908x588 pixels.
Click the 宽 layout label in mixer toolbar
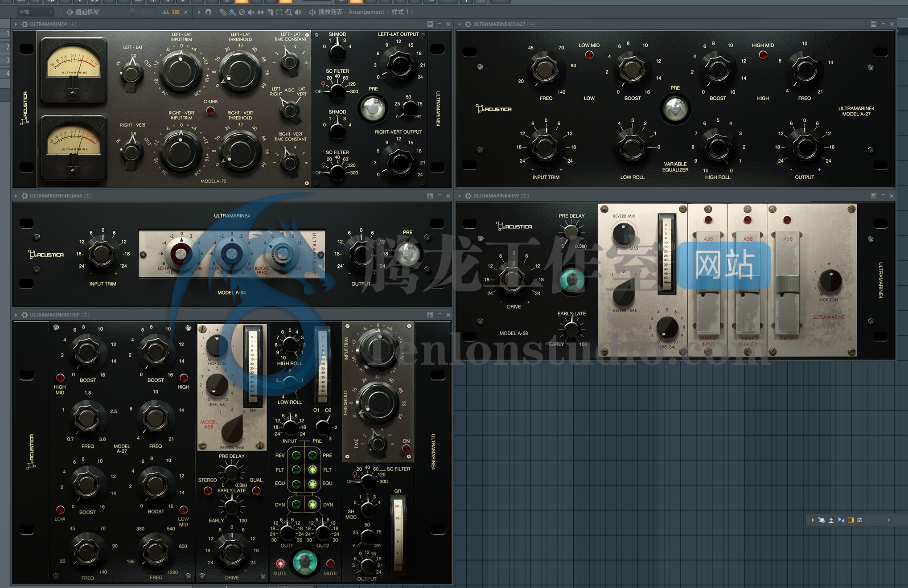[860, 520]
